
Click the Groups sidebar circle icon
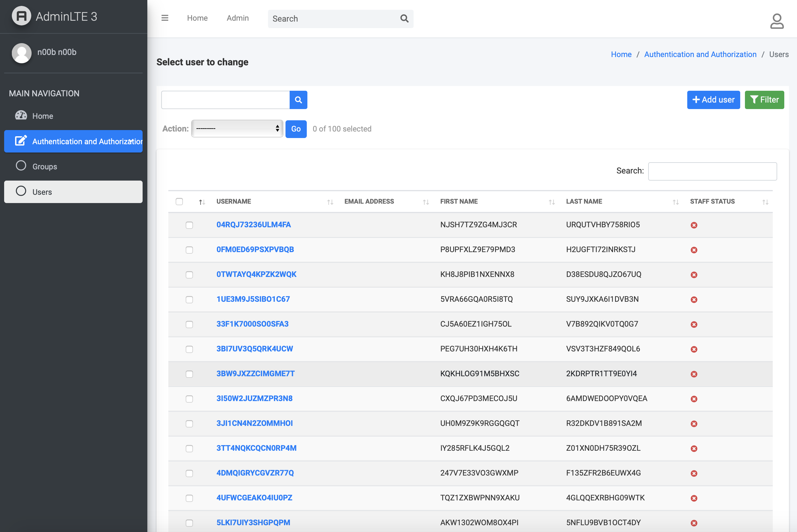(x=21, y=166)
